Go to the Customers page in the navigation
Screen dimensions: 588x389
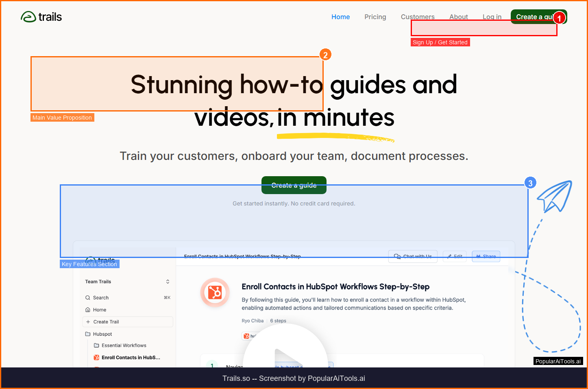(x=417, y=17)
